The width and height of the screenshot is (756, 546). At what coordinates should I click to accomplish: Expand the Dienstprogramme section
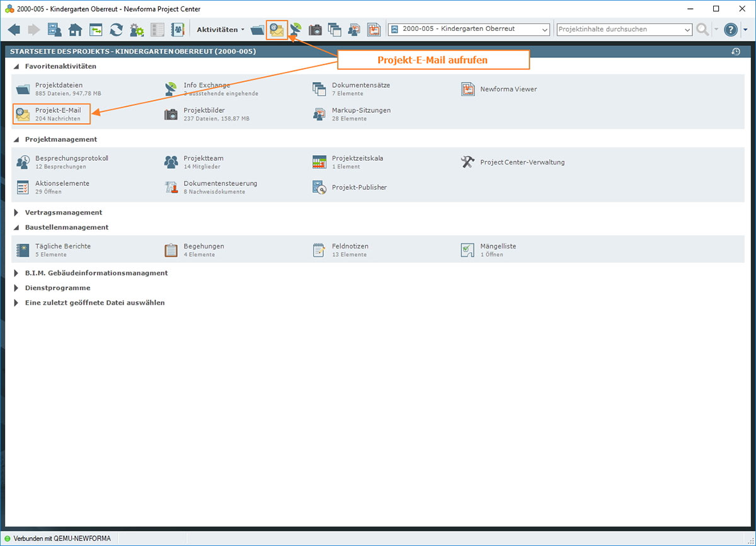point(16,288)
